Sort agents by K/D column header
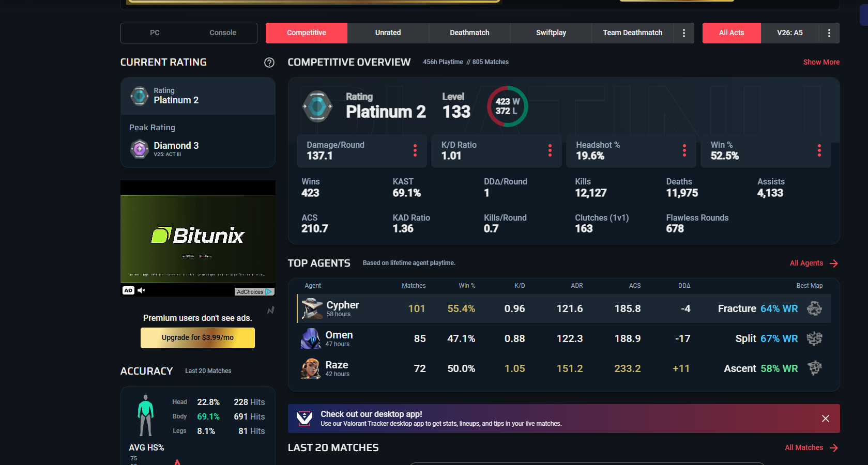Image resolution: width=868 pixels, height=465 pixels. coord(520,286)
